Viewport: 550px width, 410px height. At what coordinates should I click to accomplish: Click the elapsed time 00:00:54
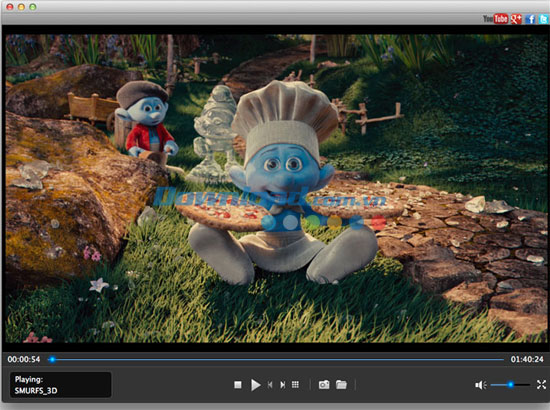(x=24, y=359)
